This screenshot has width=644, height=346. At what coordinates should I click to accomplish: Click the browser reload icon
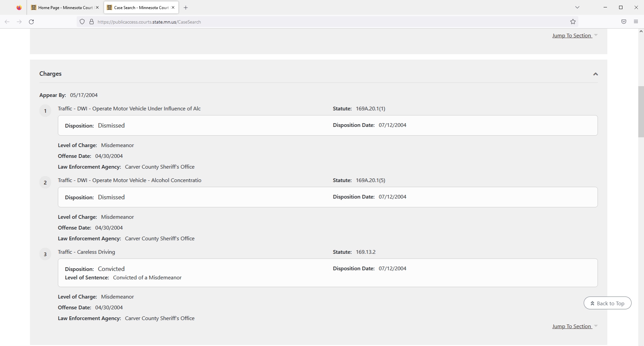click(x=31, y=22)
